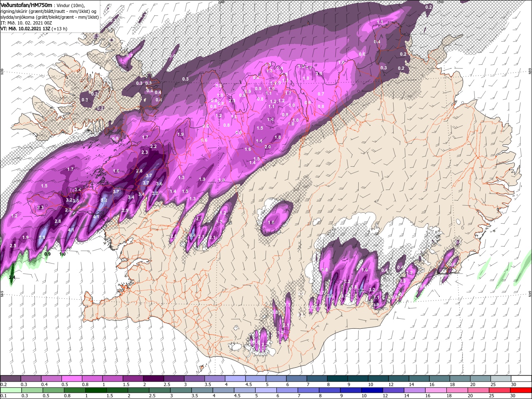532x399 pixels.
Task: Click the black 2.4 rain value near left edge
Action: [x=12, y=277]
